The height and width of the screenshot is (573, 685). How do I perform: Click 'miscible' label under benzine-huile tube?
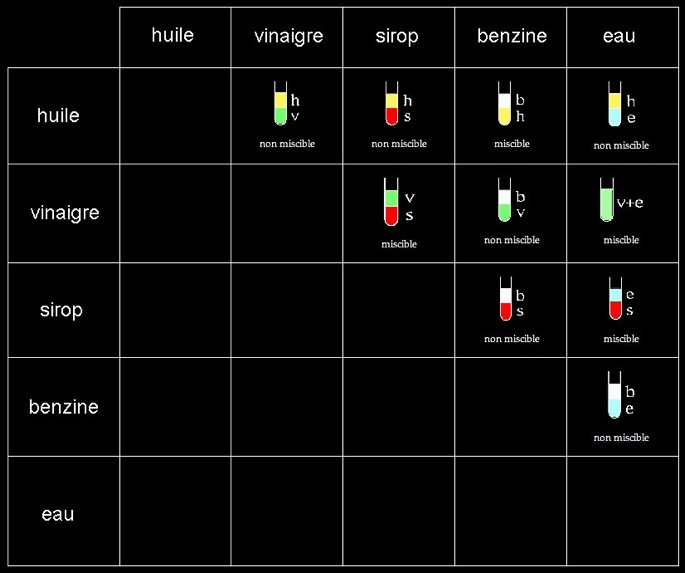coord(512,144)
